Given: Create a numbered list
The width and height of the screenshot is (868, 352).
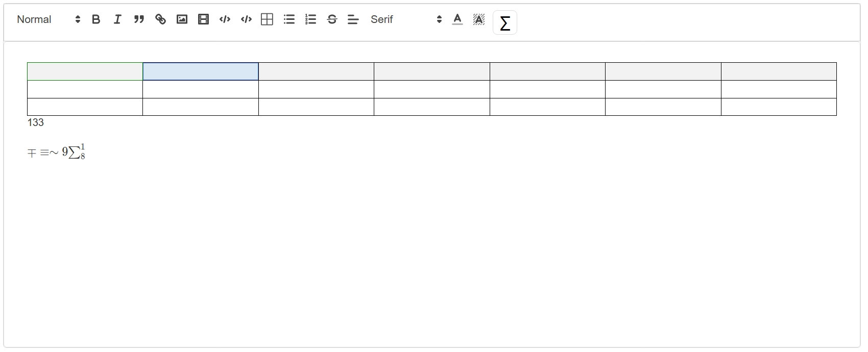Looking at the screenshot, I should tap(310, 19).
